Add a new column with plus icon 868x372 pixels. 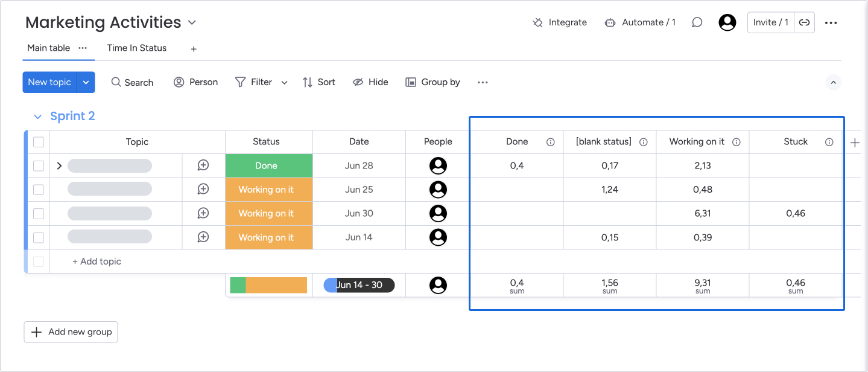tap(854, 143)
